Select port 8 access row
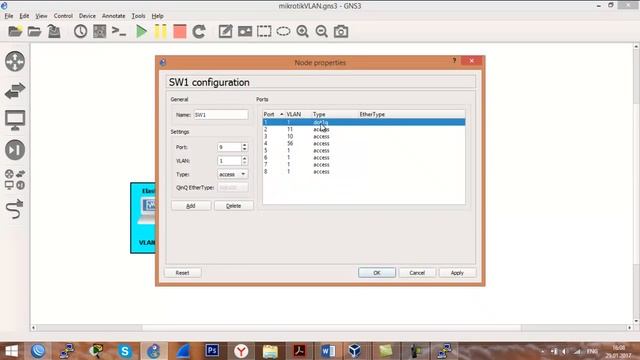640x360 pixels. point(364,172)
